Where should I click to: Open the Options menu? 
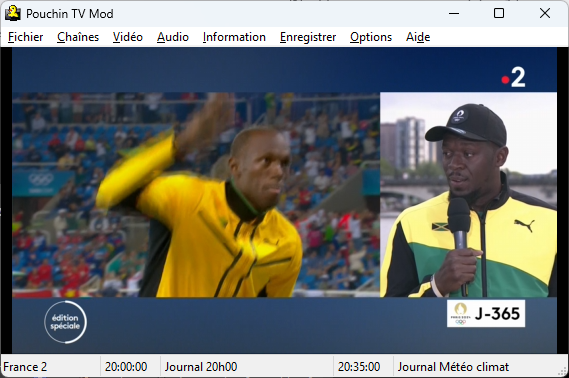(x=371, y=37)
